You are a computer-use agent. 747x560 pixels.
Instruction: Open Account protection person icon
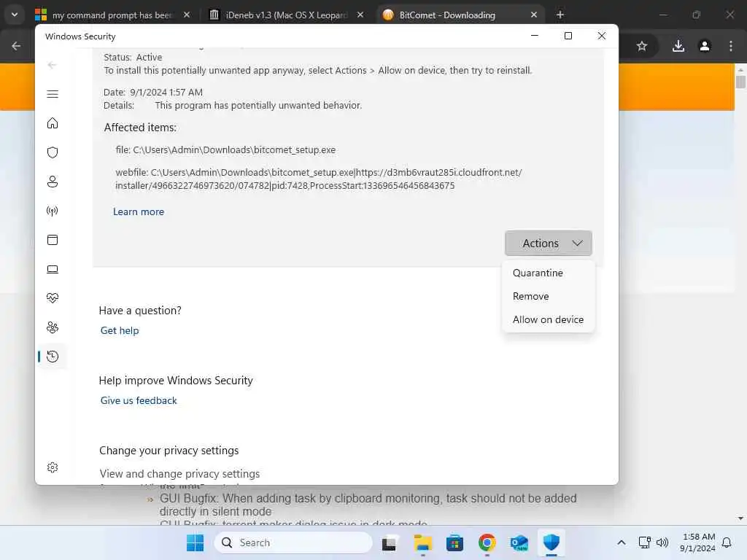53,182
